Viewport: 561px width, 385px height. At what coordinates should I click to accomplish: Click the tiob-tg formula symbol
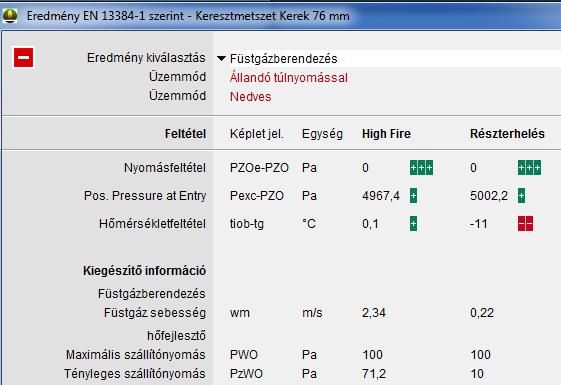tap(247, 224)
